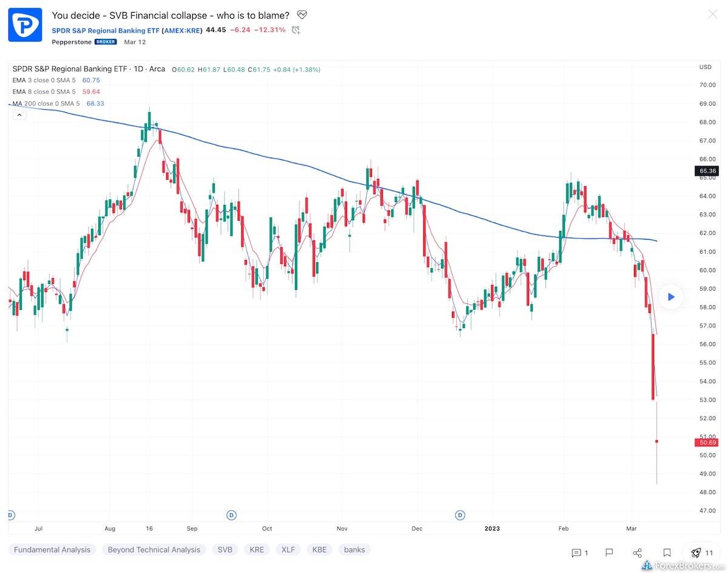Select the Fundamental Analysis tag
This screenshot has width=728, height=573.
tap(52, 550)
